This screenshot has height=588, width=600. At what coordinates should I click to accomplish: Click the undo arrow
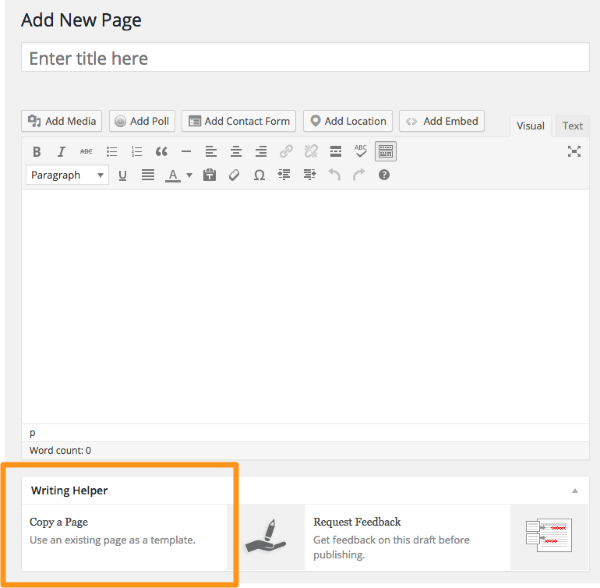[x=334, y=175]
